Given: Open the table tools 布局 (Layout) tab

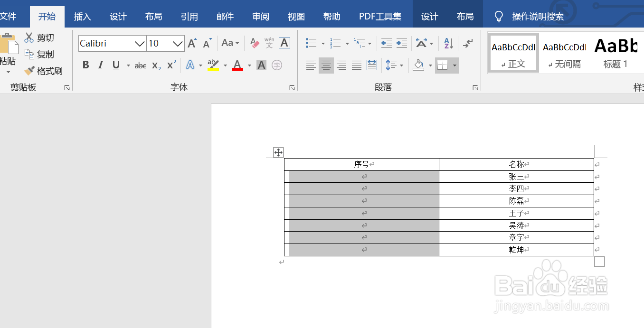Looking at the screenshot, I should pyautogui.click(x=465, y=17).
